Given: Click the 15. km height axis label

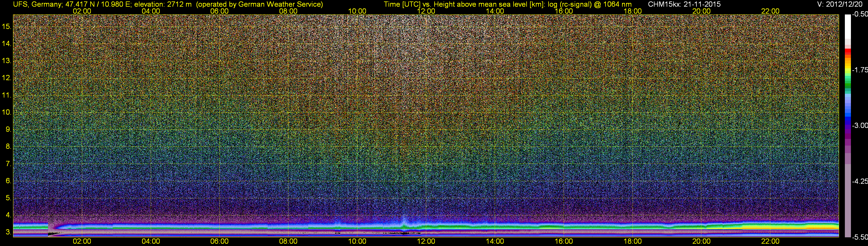Looking at the screenshot, I should pos(7,26).
